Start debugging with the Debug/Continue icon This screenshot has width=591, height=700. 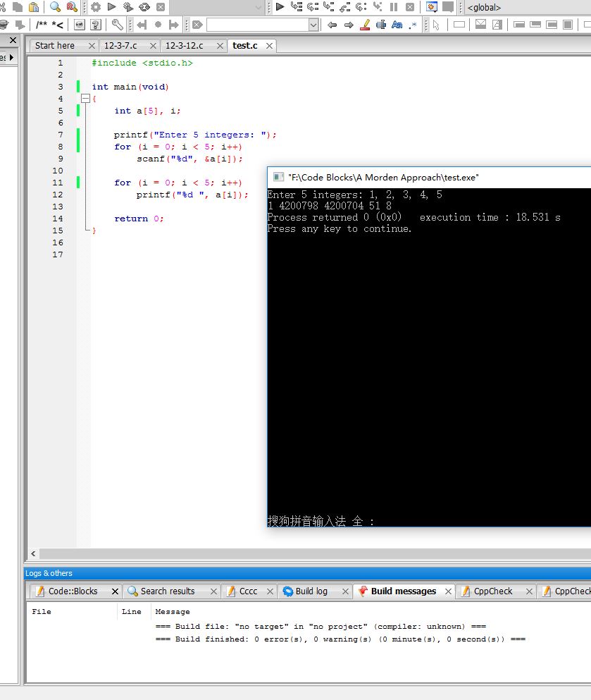click(280, 7)
